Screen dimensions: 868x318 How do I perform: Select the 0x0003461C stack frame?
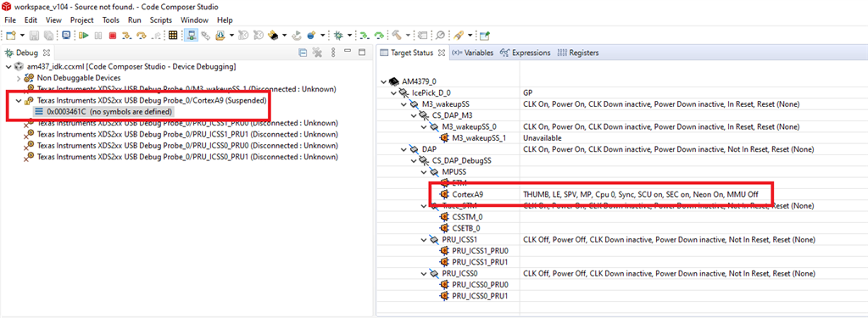[x=105, y=111]
